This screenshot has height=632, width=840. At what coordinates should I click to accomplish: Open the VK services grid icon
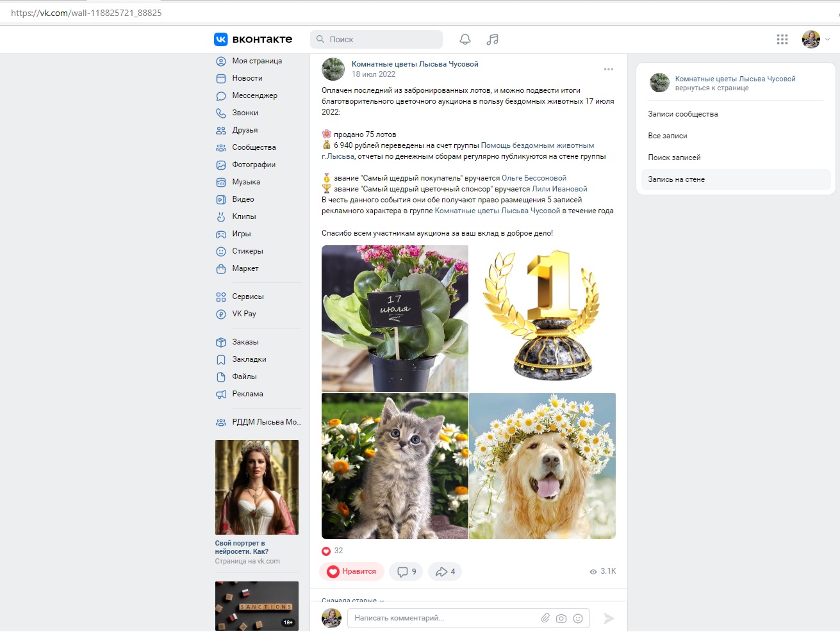(x=782, y=39)
